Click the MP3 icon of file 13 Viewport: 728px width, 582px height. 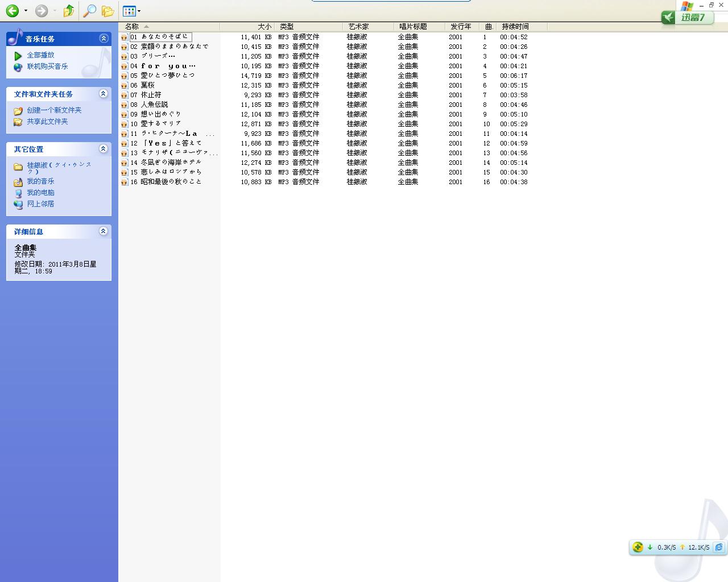click(124, 153)
